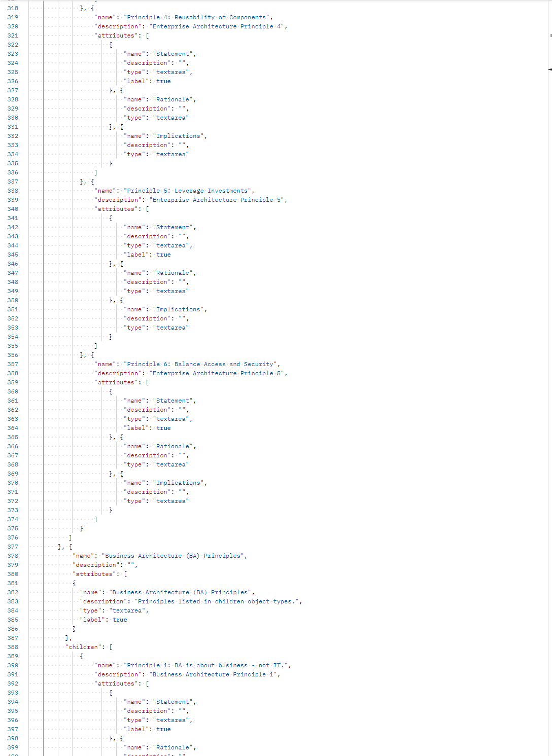Viewport: 552px width, 756px height.
Task: Click the string "Business Architecture Principle 1"
Action: pos(213,674)
